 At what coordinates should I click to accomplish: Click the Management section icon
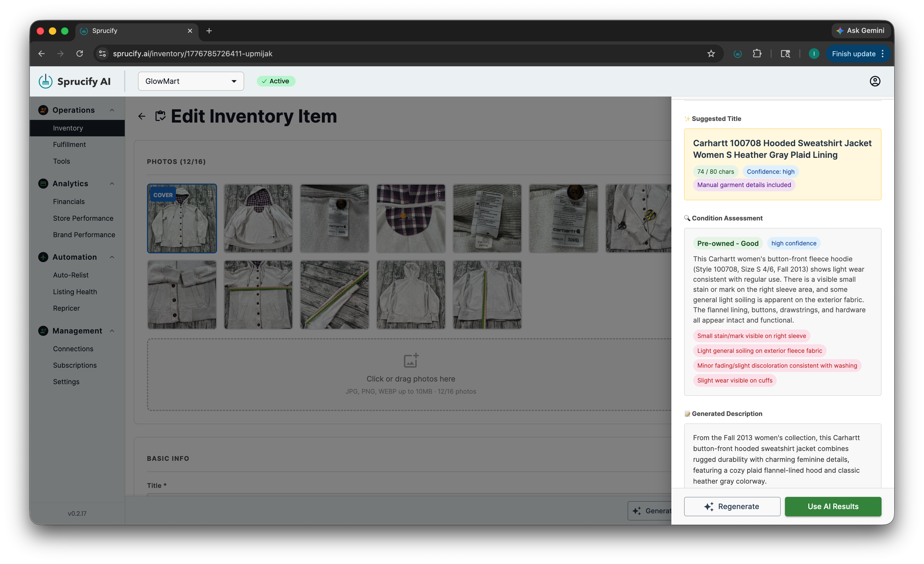click(x=43, y=330)
